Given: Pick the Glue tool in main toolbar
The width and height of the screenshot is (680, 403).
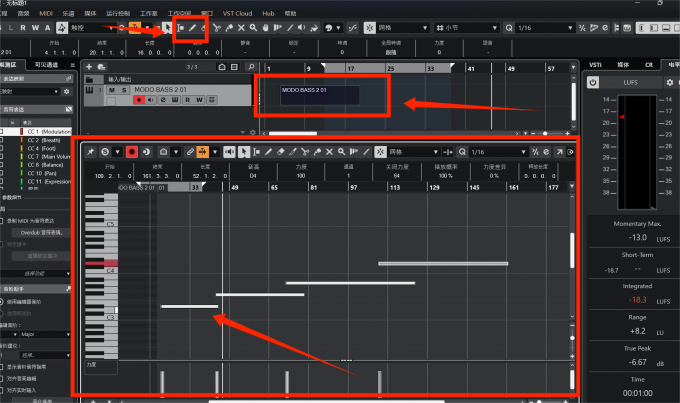Looking at the screenshot, I should (229, 28).
